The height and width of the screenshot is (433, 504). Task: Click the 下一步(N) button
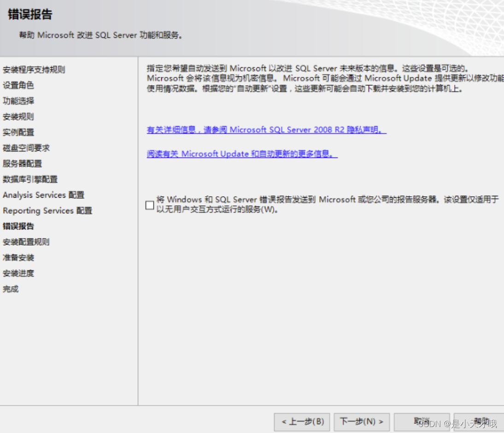click(362, 422)
